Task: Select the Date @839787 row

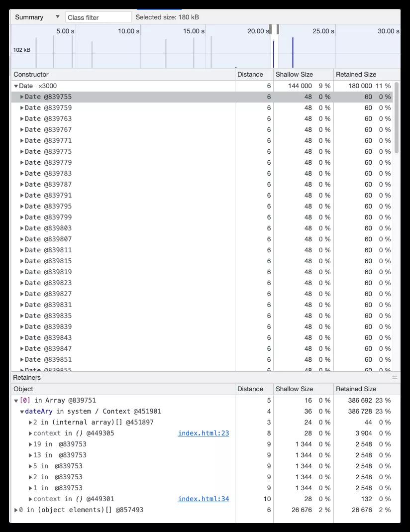Action: (202, 185)
